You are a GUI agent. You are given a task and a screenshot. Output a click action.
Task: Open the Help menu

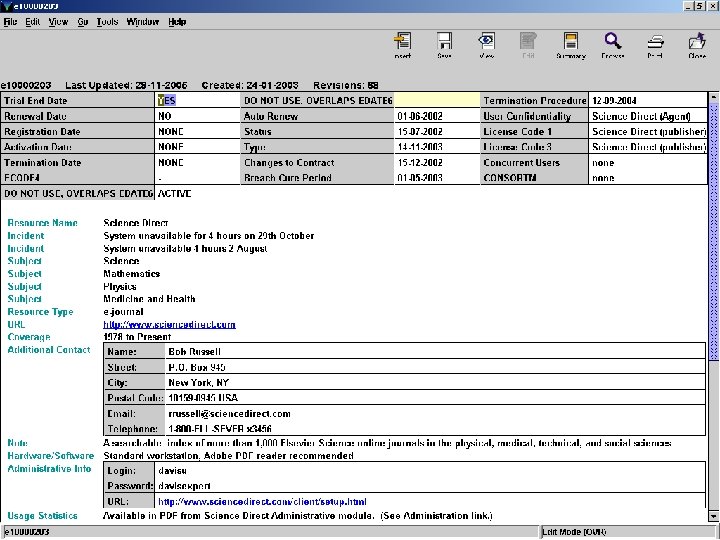click(x=177, y=21)
